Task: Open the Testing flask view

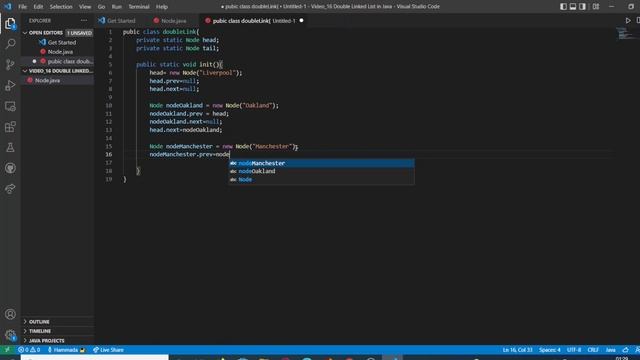Action: click(10, 147)
